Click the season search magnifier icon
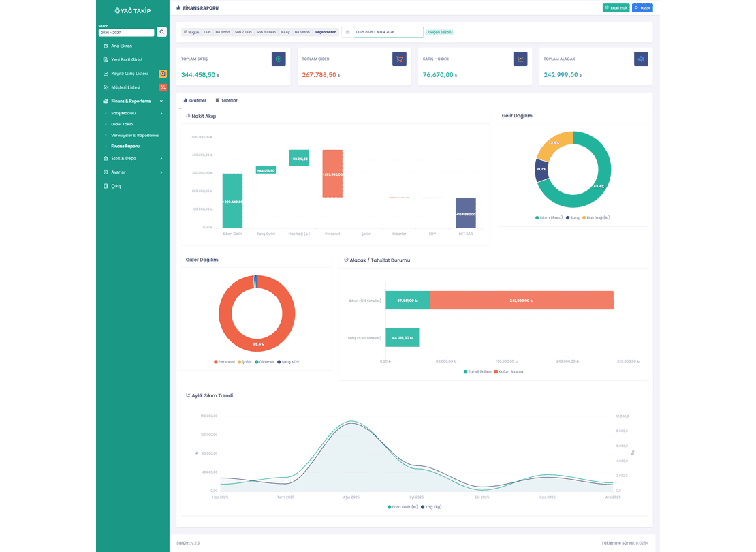 pos(162,32)
